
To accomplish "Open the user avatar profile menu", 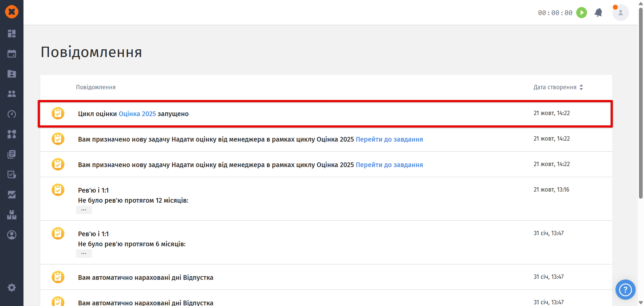I will (620, 13).
